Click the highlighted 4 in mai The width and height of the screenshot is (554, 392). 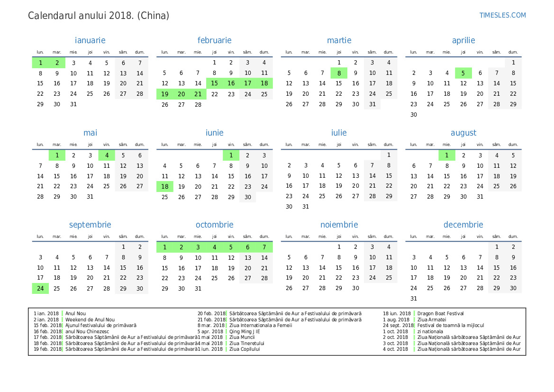point(107,155)
